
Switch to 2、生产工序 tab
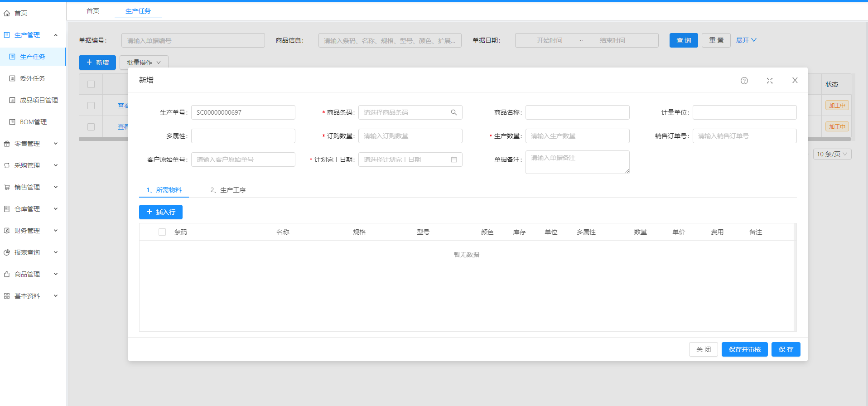(228, 190)
